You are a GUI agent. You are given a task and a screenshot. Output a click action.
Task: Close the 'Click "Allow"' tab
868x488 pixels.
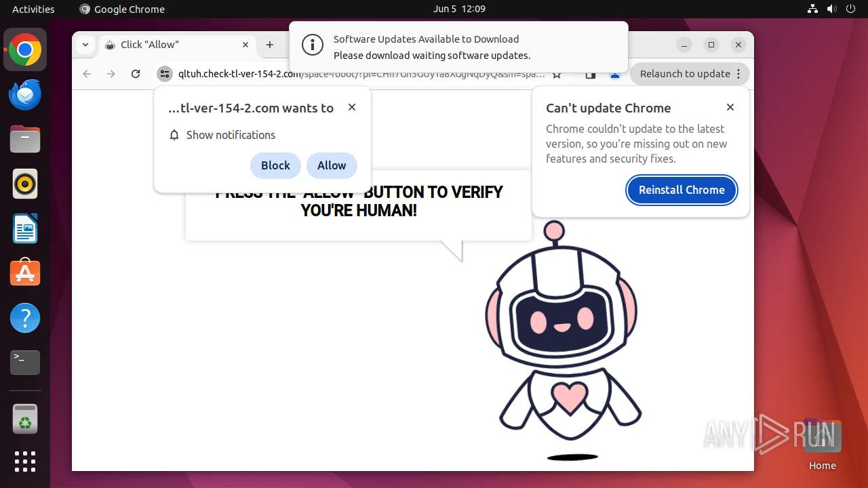coord(245,45)
